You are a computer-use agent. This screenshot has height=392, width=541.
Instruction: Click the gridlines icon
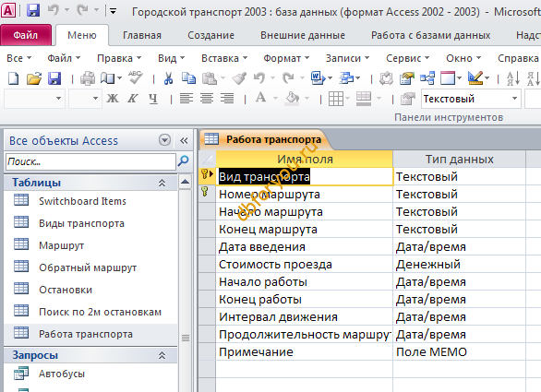(x=336, y=99)
